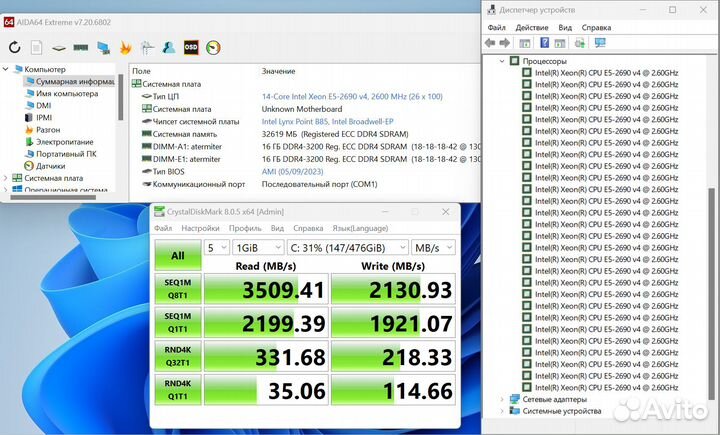Image resolution: width=720 pixels, height=435 pixels.
Task: Click the scan hardware monitor icon
Action: [x=600, y=43]
